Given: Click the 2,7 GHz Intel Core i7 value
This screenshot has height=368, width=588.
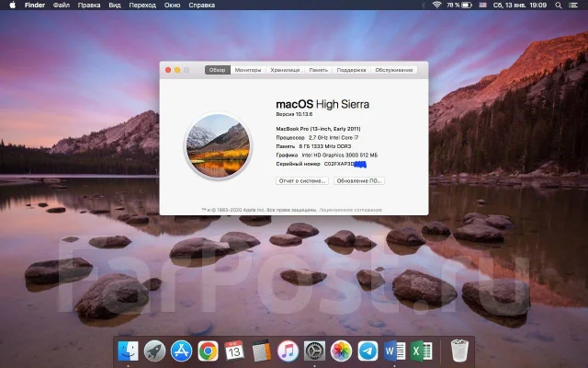Looking at the screenshot, I should [x=334, y=138].
